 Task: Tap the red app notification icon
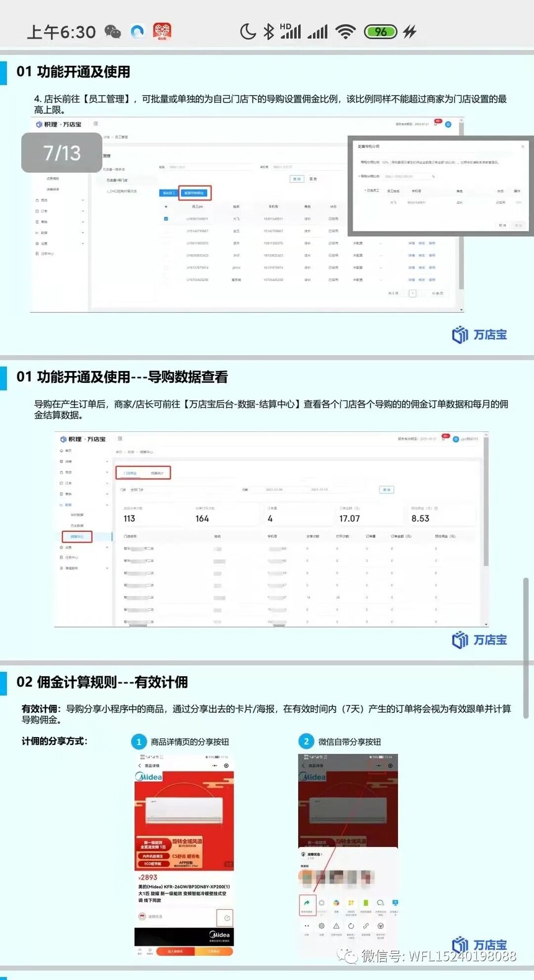click(x=162, y=31)
